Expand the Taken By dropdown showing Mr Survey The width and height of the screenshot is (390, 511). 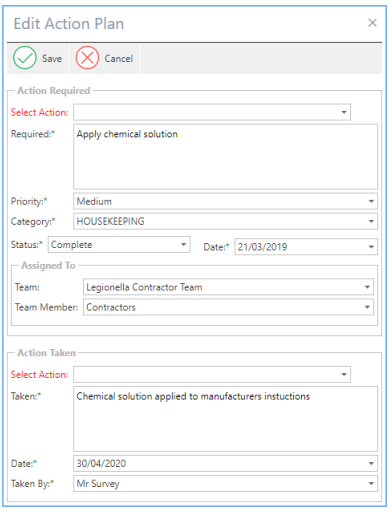371,484
